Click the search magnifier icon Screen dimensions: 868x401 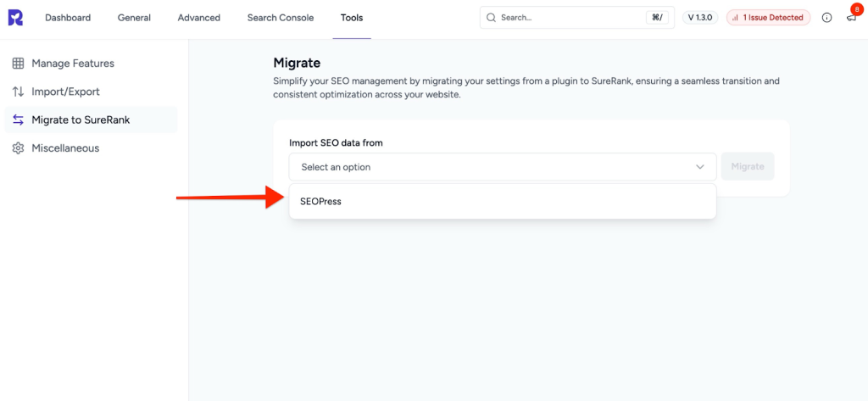(x=491, y=18)
